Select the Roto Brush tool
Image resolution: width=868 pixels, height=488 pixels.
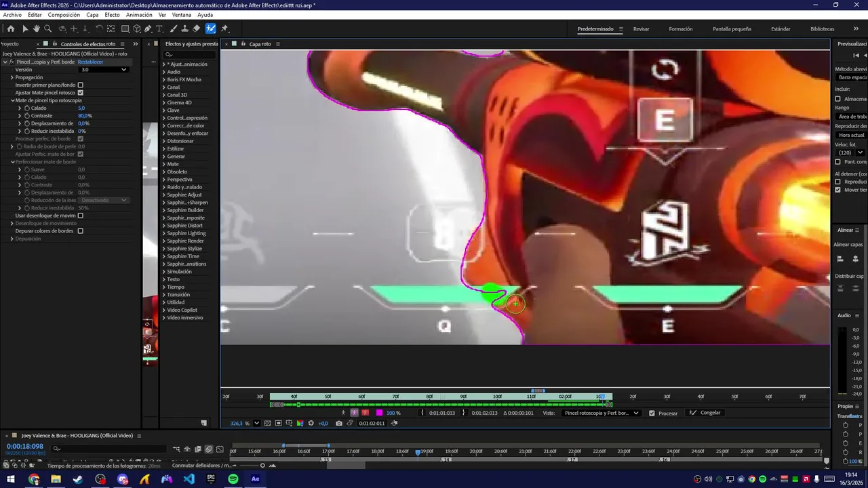coord(211,28)
